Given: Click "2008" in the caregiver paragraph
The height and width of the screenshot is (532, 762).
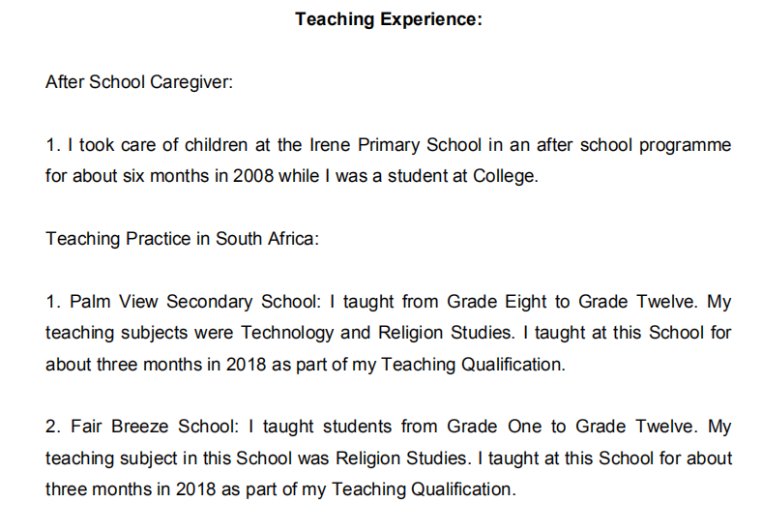Looking at the screenshot, I should (253, 178).
